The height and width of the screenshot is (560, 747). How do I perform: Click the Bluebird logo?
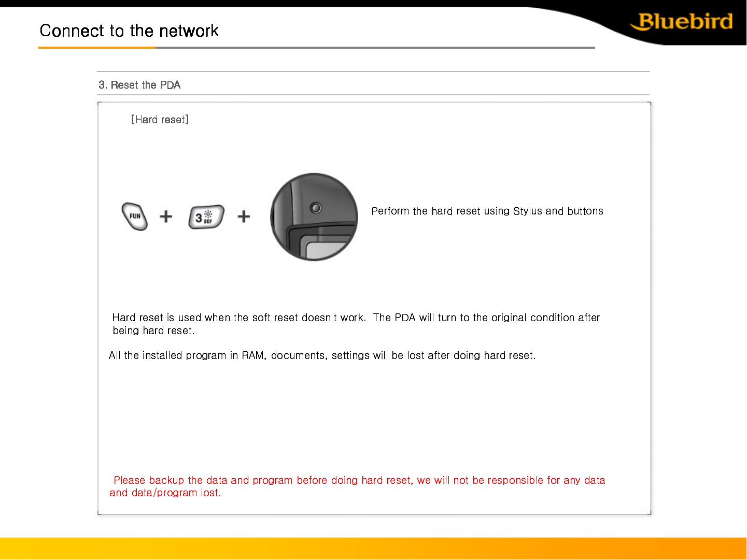point(682,22)
